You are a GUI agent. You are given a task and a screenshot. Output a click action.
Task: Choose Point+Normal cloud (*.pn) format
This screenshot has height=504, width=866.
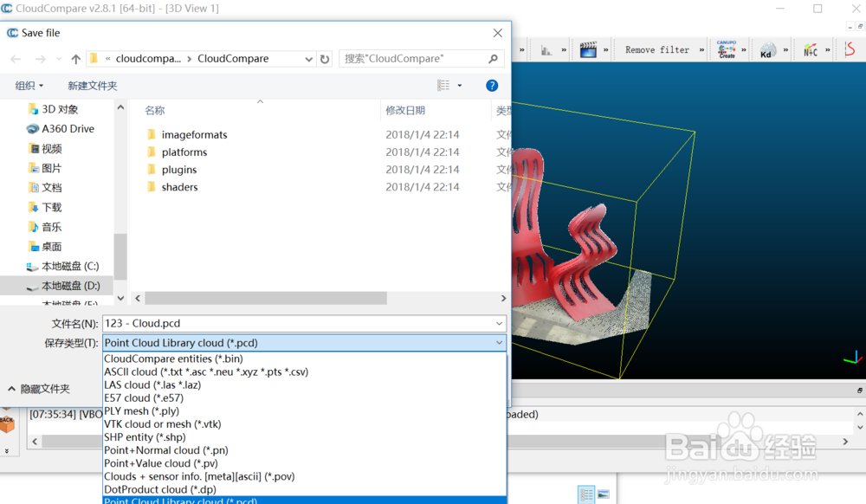click(304, 450)
